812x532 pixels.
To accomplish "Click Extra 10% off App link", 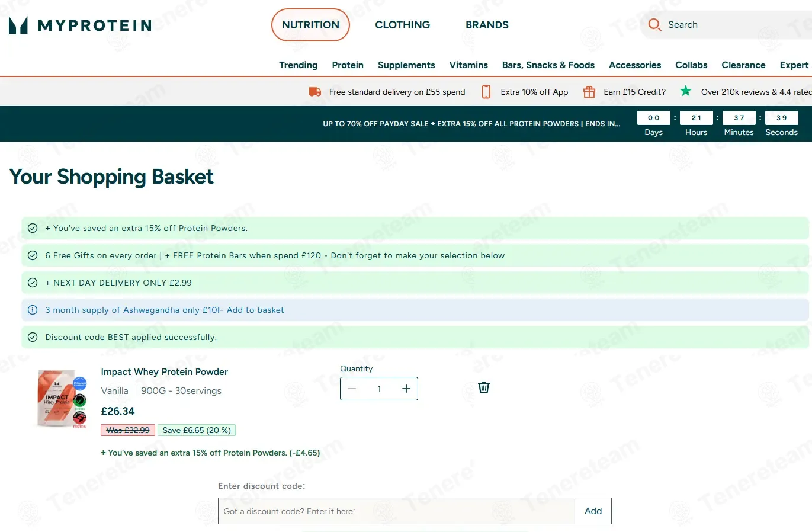I will pyautogui.click(x=534, y=92).
